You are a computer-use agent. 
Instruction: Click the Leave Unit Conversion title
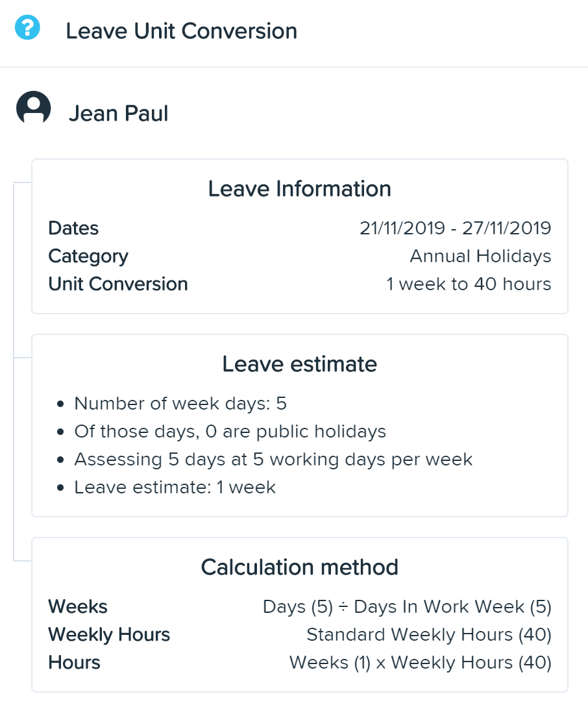click(182, 31)
